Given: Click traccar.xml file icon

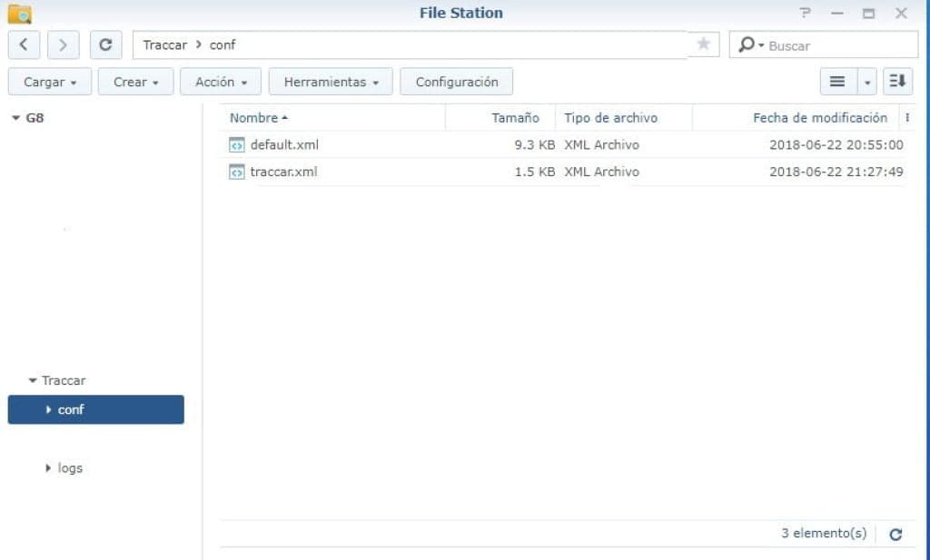Looking at the screenshot, I should click(x=237, y=172).
